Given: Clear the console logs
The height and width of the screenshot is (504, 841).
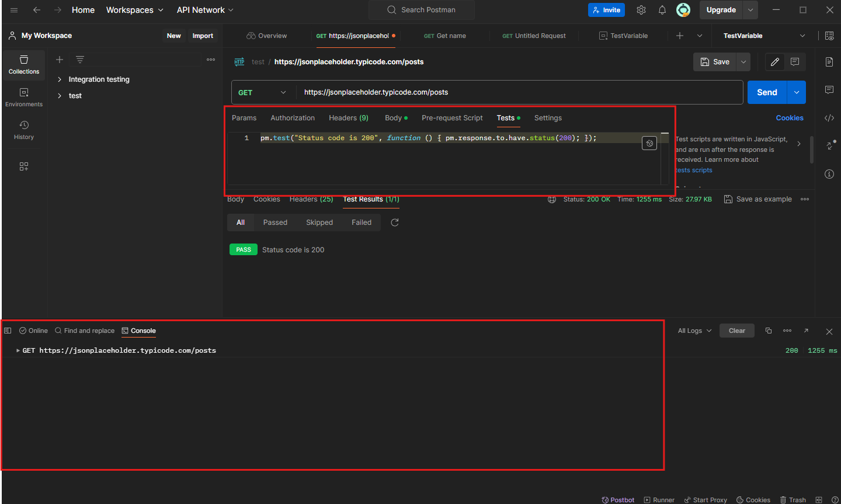Looking at the screenshot, I should [737, 331].
